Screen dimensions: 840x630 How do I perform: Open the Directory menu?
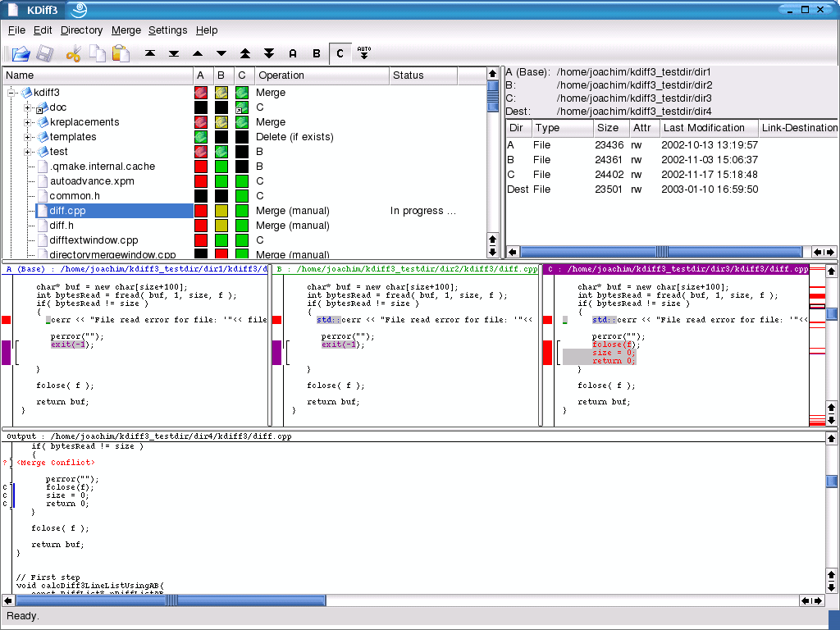point(81,30)
